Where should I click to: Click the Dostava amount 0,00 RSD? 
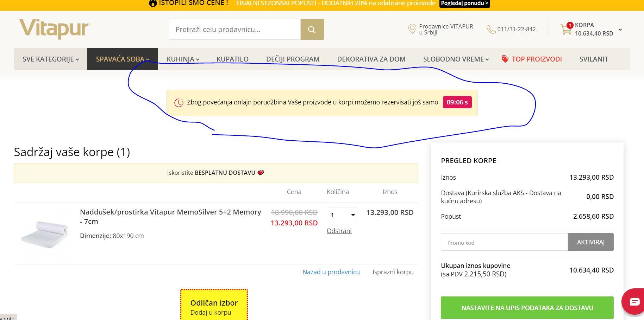(x=600, y=197)
